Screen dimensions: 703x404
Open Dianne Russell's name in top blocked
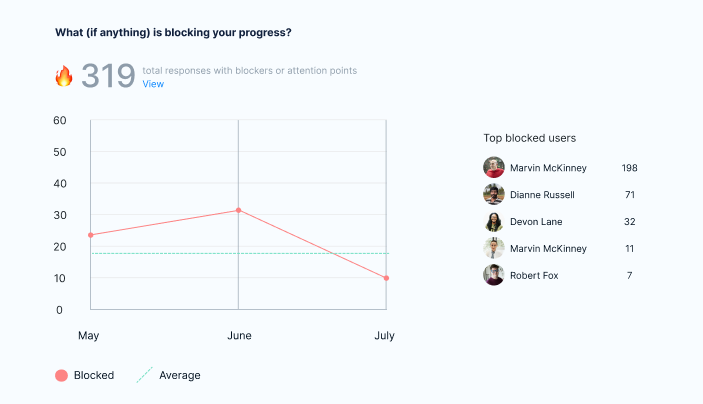542,194
